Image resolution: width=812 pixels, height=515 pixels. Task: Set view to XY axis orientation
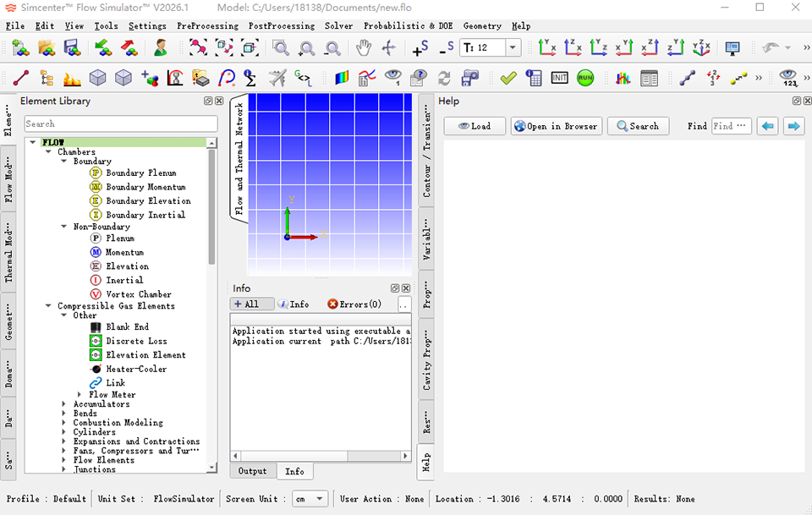pyautogui.click(x=547, y=48)
